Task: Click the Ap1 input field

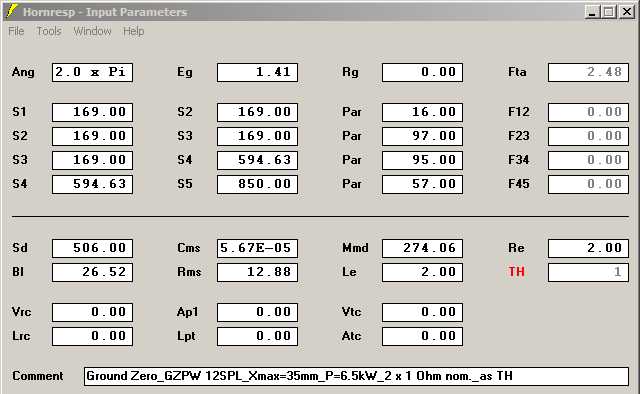Action: [x=257, y=312]
